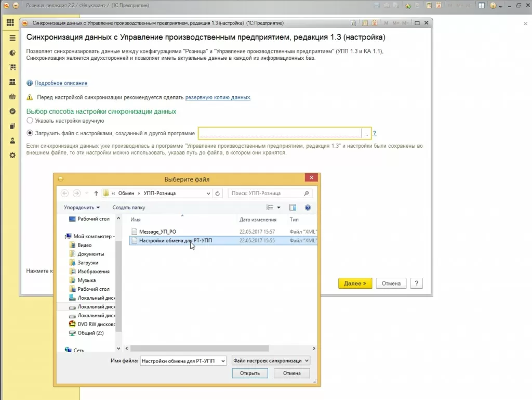This screenshot has height=400, width=532.
Task: Open the pie chart section in the sidebar
Action: click(x=12, y=53)
